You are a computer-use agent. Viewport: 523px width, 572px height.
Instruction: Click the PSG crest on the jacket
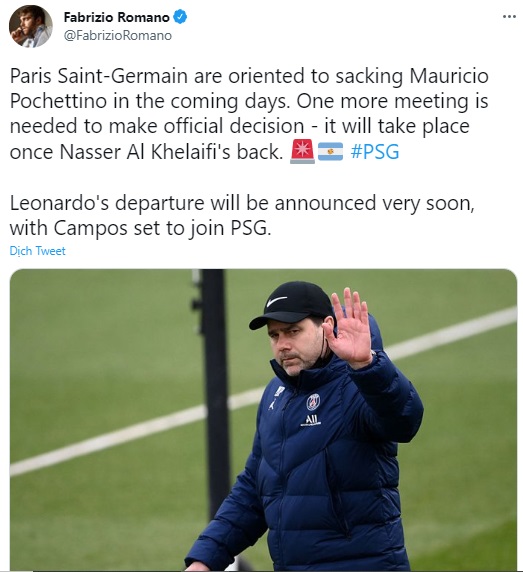tap(313, 402)
